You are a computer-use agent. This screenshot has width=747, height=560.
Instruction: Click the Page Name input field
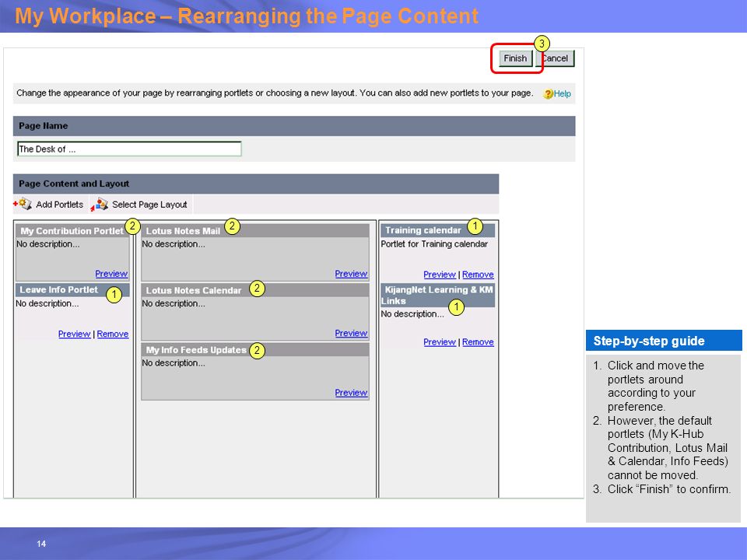(130, 149)
